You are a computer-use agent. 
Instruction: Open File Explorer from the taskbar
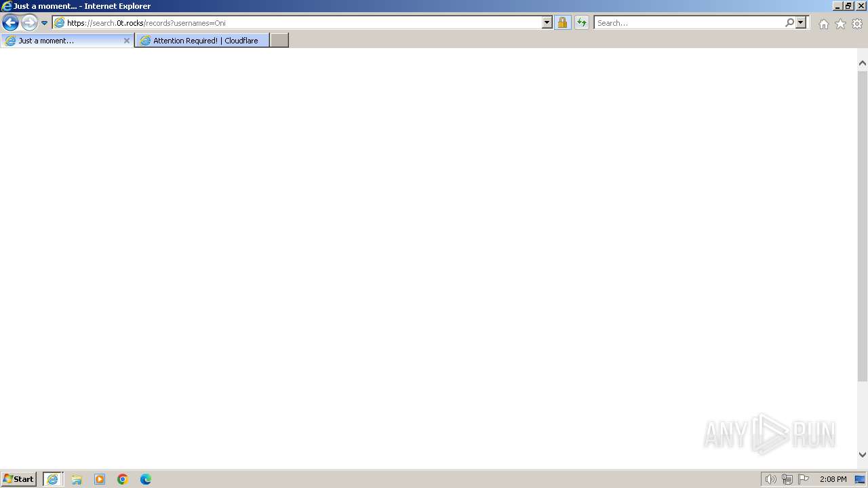[77, 479]
